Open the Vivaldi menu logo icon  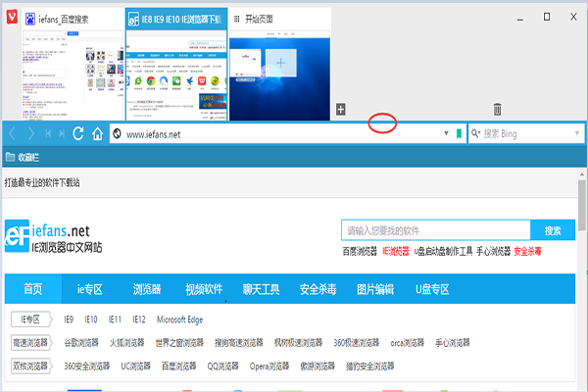(x=12, y=17)
